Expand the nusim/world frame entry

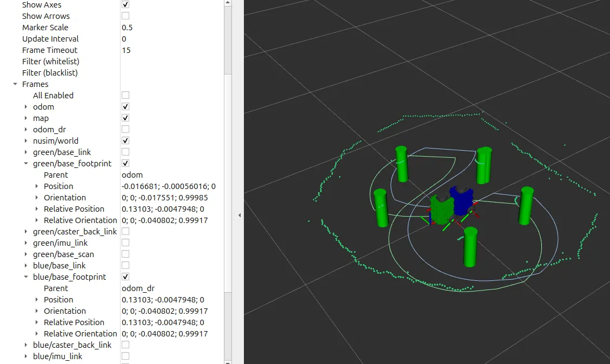click(26, 141)
